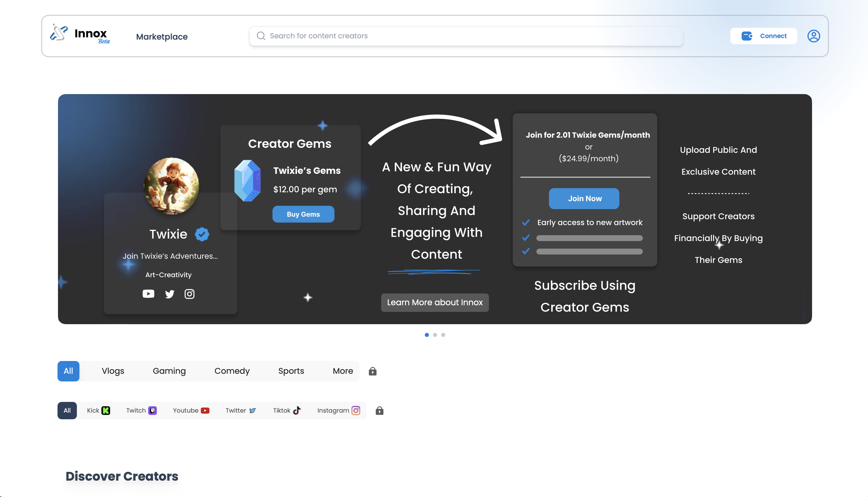Image resolution: width=868 pixels, height=497 pixels.
Task: Toggle the lock beside the category filters
Action: coord(372,371)
